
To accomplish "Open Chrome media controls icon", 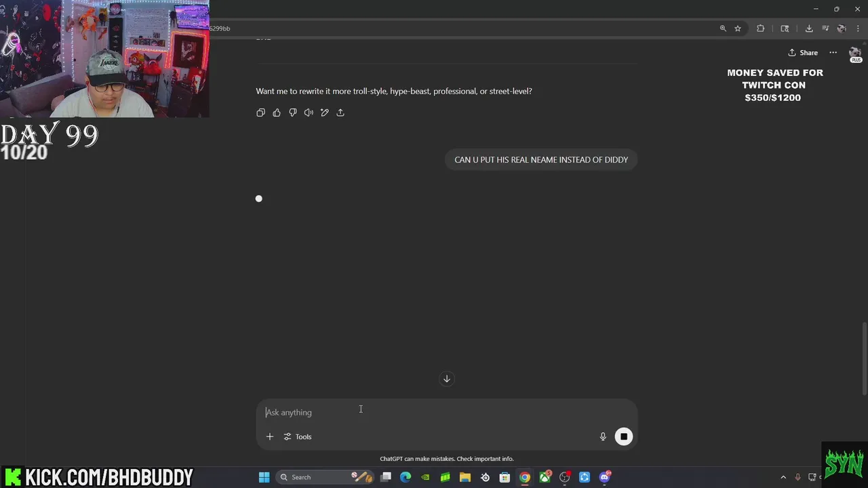I will [825, 28].
